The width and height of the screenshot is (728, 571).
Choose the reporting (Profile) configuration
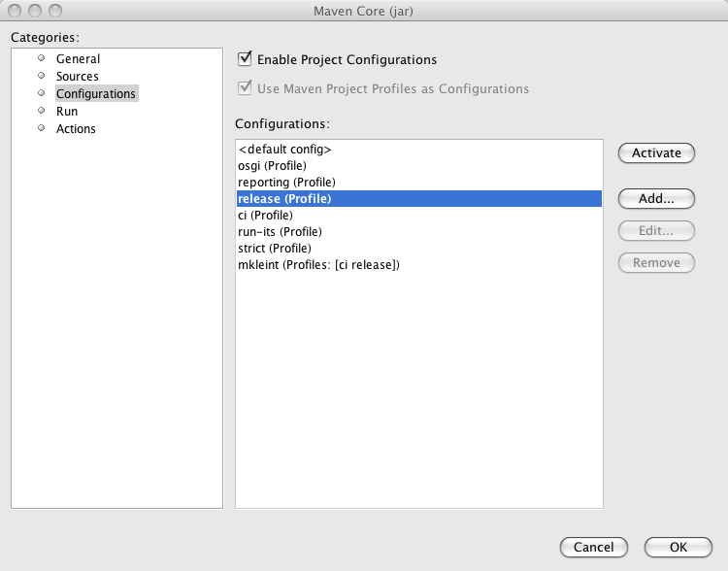(x=286, y=183)
